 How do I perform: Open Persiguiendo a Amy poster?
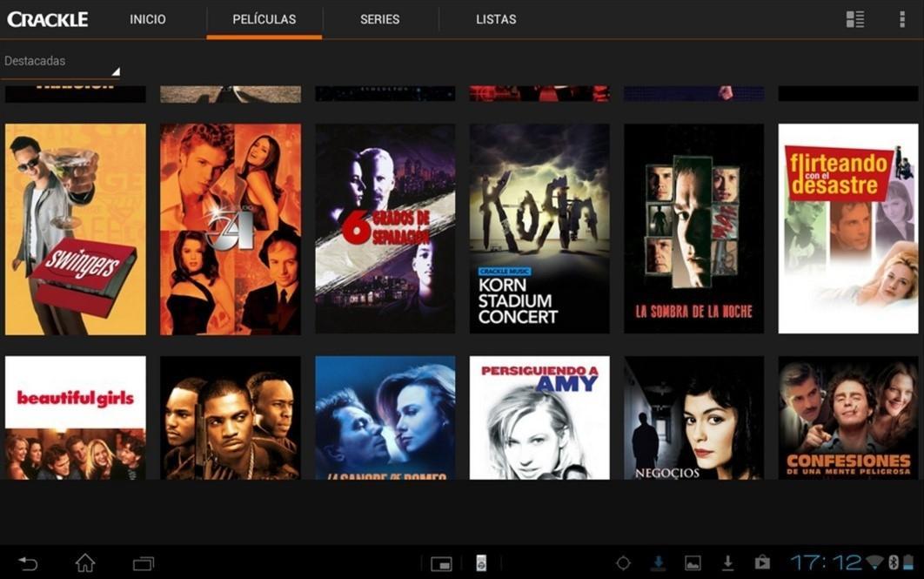coord(539,417)
